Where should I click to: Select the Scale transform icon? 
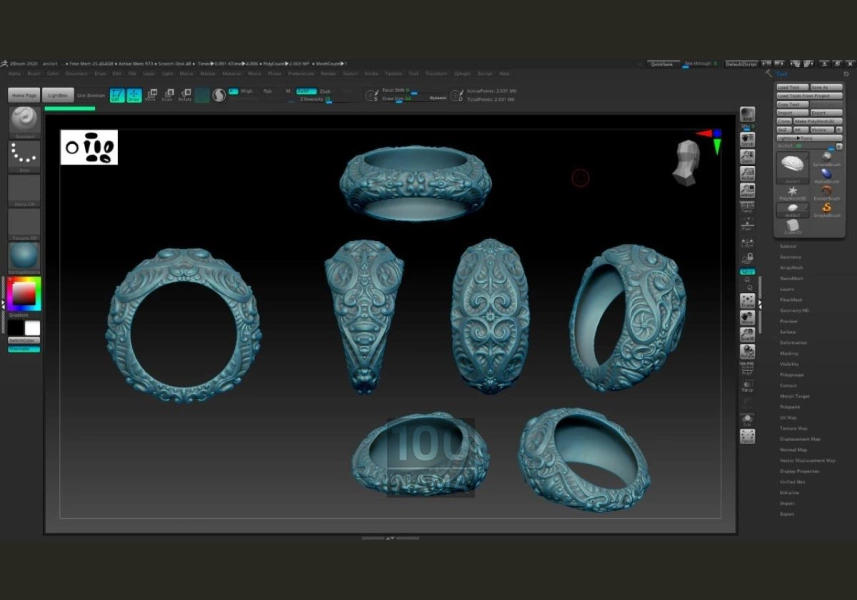click(x=167, y=95)
